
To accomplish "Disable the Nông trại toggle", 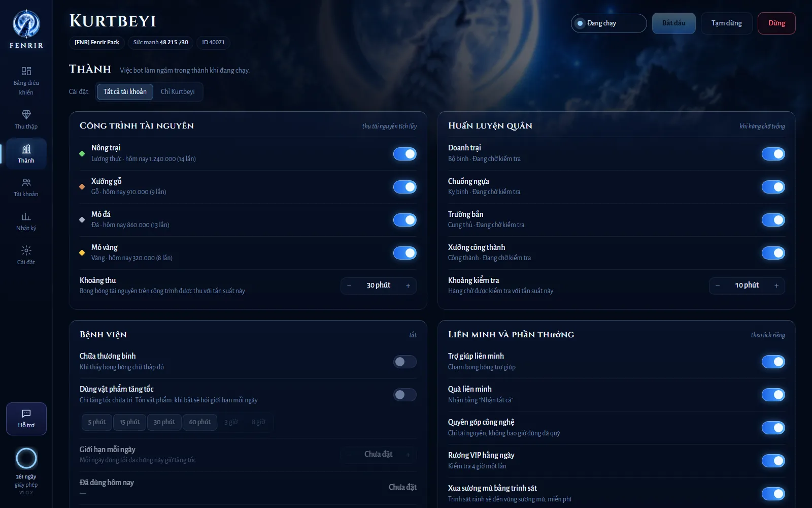I will click(x=405, y=154).
